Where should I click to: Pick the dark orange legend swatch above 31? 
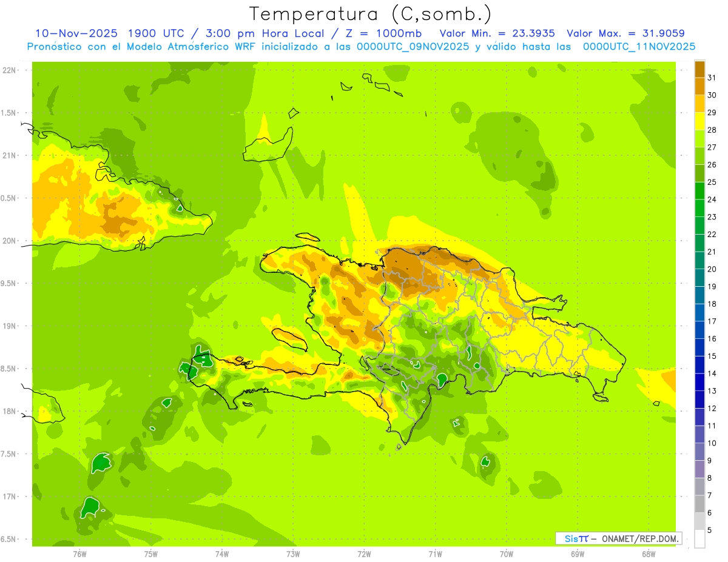pos(699,69)
